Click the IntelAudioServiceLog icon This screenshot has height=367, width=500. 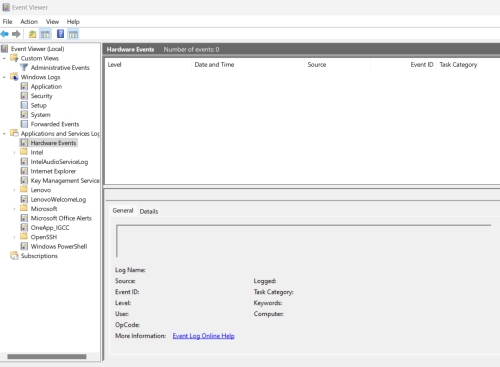point(24,162)
